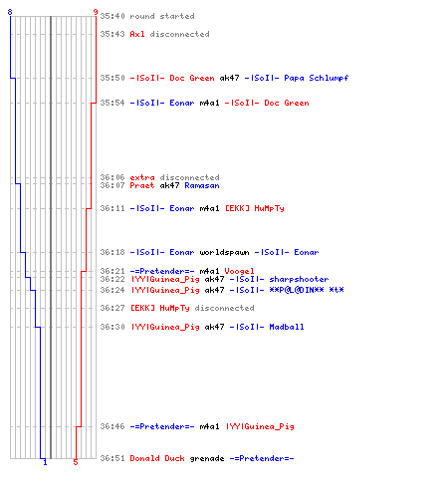Viewport: 448px width, 498px height.
Task: Select the 36:24 **P@L@DIN** kill entry
Action: [x=222, y=290]
